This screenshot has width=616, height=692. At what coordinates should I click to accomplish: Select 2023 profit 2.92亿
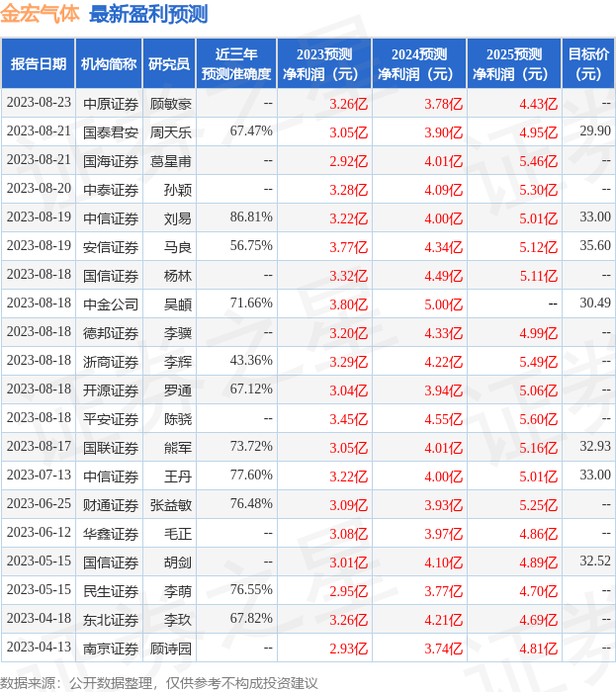click(349, 161)
